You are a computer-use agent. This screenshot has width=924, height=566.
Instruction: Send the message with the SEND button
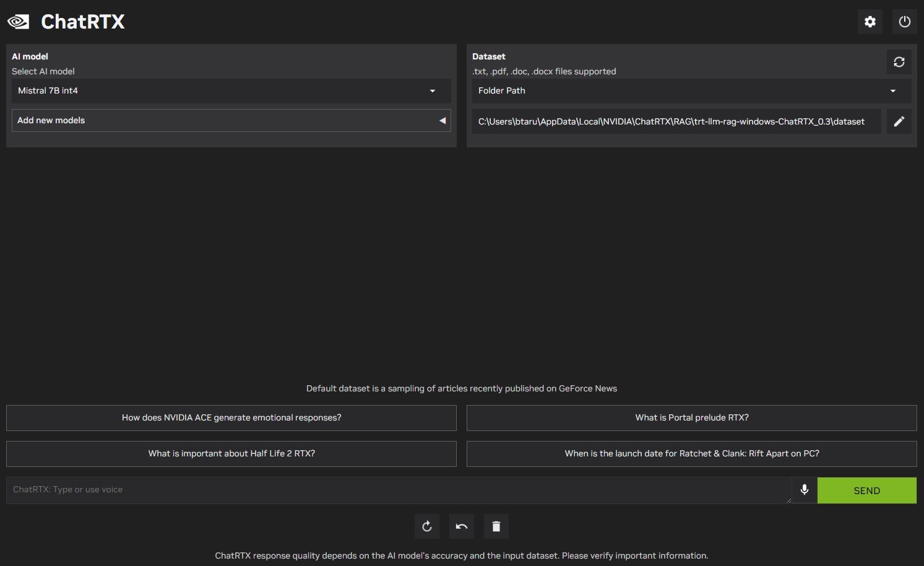867,490
